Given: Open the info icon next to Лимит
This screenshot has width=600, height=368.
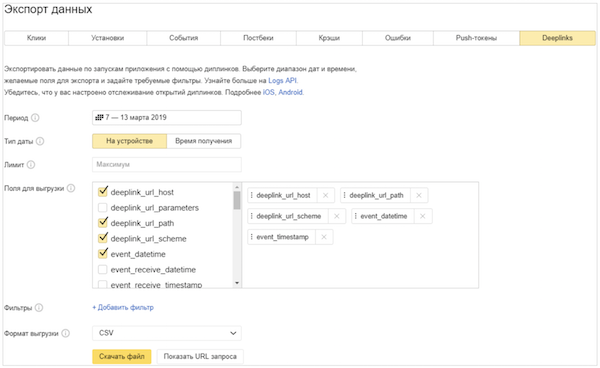Looking at the screenshot, I should pos(31,164).
